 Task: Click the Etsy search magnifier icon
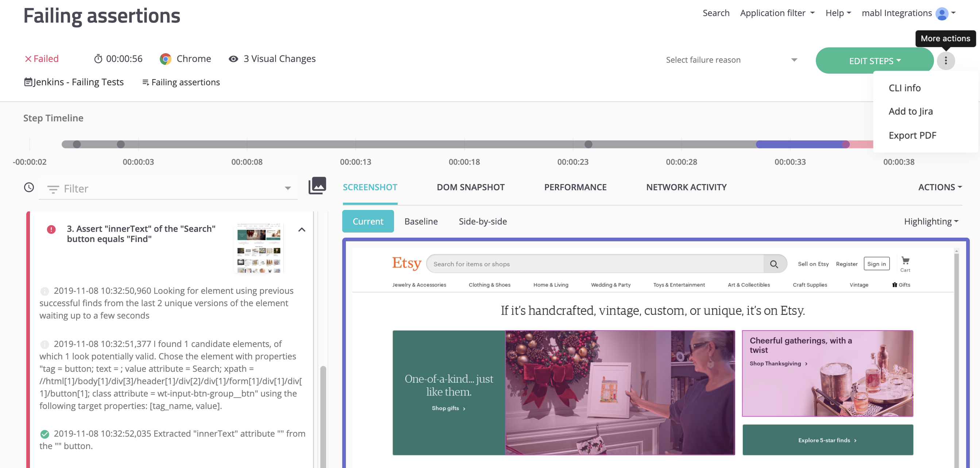pyautogui.click(x=773, y=264)
